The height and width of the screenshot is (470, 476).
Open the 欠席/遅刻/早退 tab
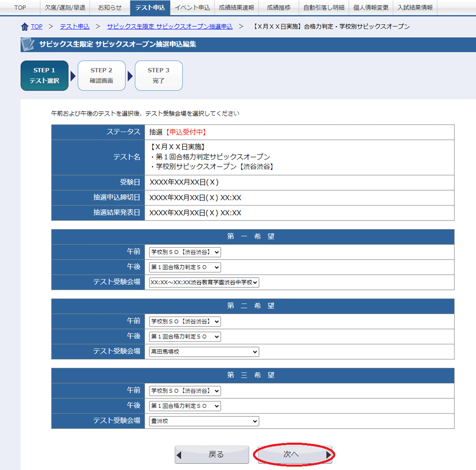pyautogui.click(x=65, y=7)
